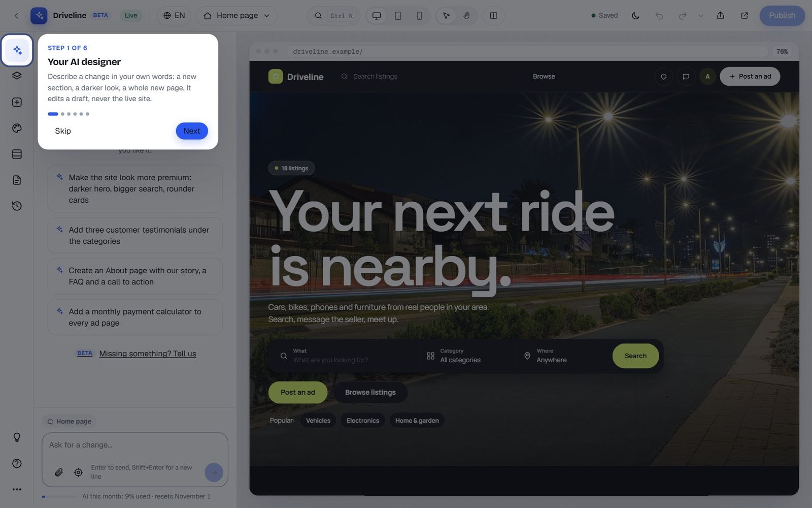
Task: Open the EN language selector
Action: 174,16
